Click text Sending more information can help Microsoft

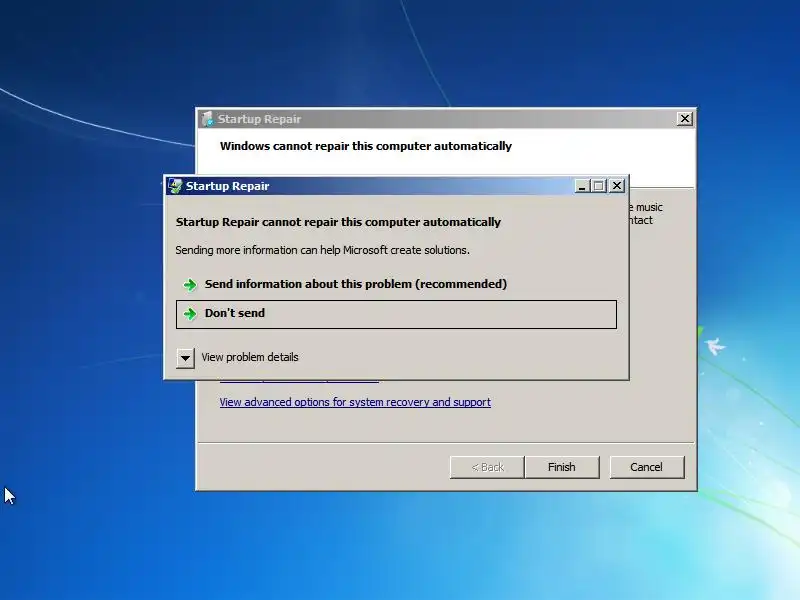click(x=322, y=250)
